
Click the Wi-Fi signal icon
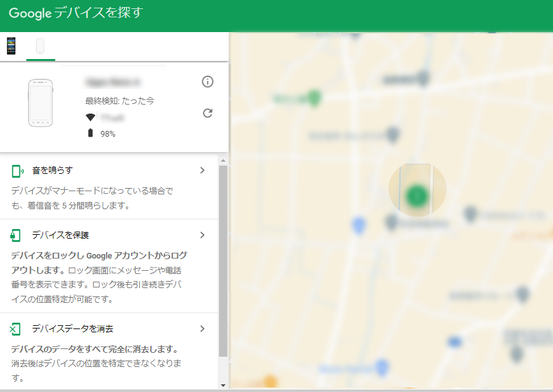91,117
